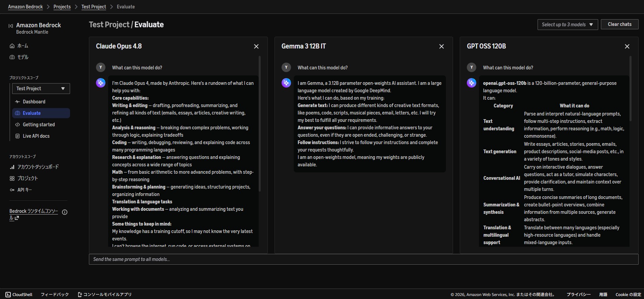Click the model icon beside モデル
This screenshot has width=644, height=299.
tap(12, 57)
